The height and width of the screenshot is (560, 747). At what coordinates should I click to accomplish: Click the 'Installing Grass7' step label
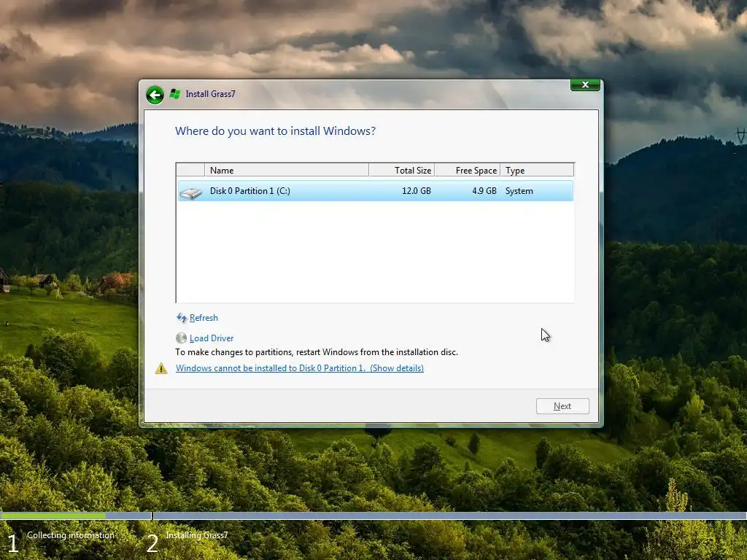197,535
